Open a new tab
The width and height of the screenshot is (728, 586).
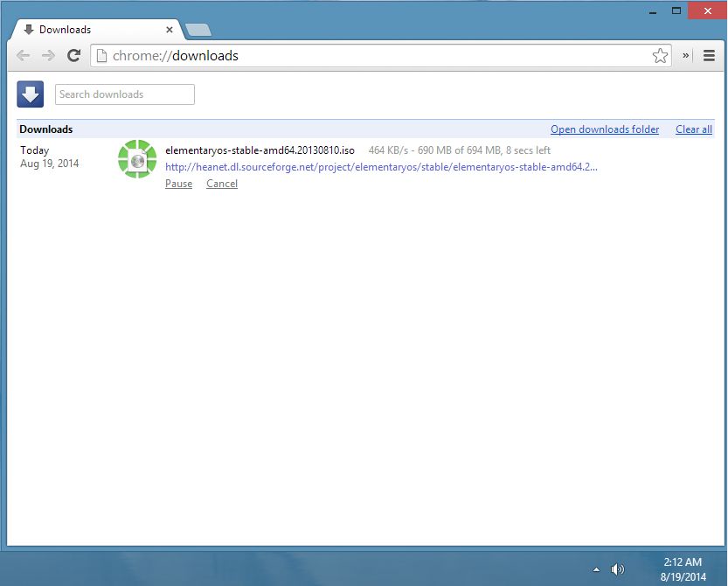tap(198, 31)
